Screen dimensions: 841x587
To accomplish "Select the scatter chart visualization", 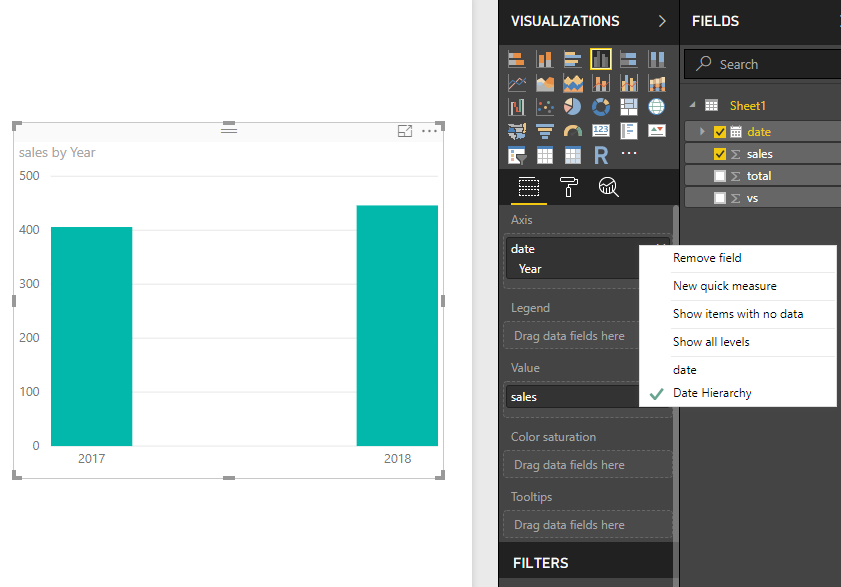I will [x=544, y=107].
